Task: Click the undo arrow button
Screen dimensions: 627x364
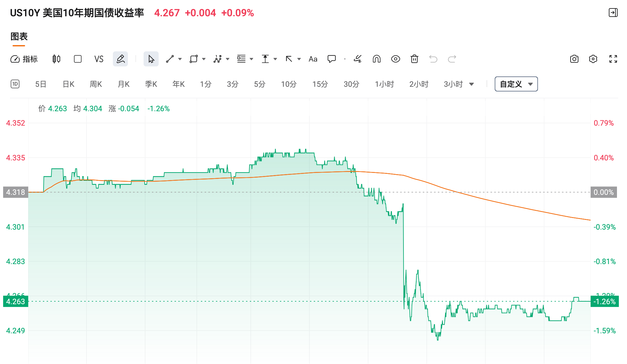Action: tap(433, 59)
